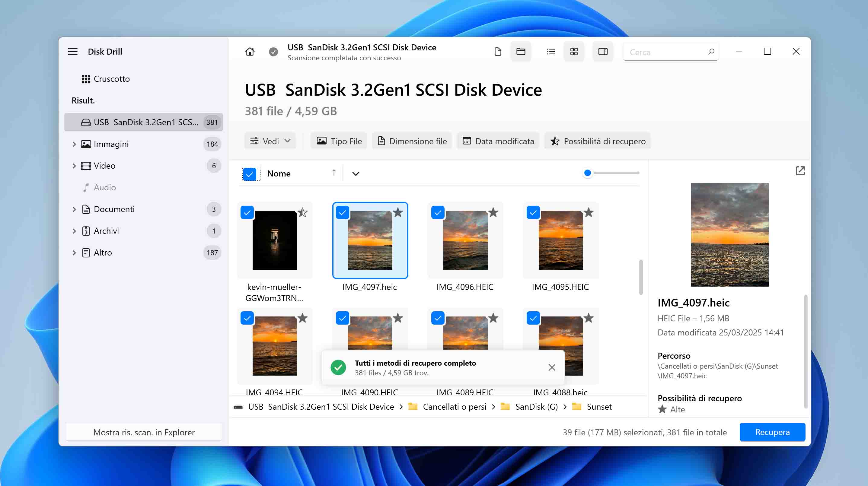868x486 pixels.
Task: Expand the Video category
Action: [74, 166]
